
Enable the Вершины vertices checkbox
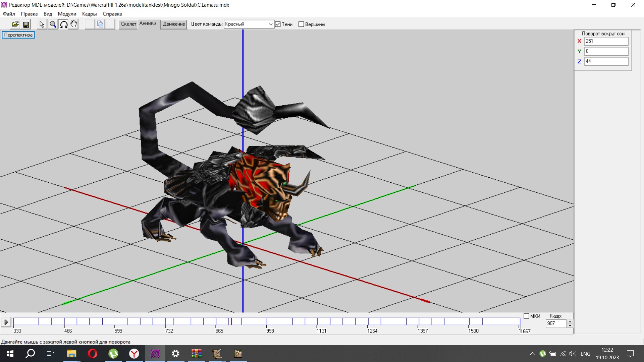click(x=301, y=24)
